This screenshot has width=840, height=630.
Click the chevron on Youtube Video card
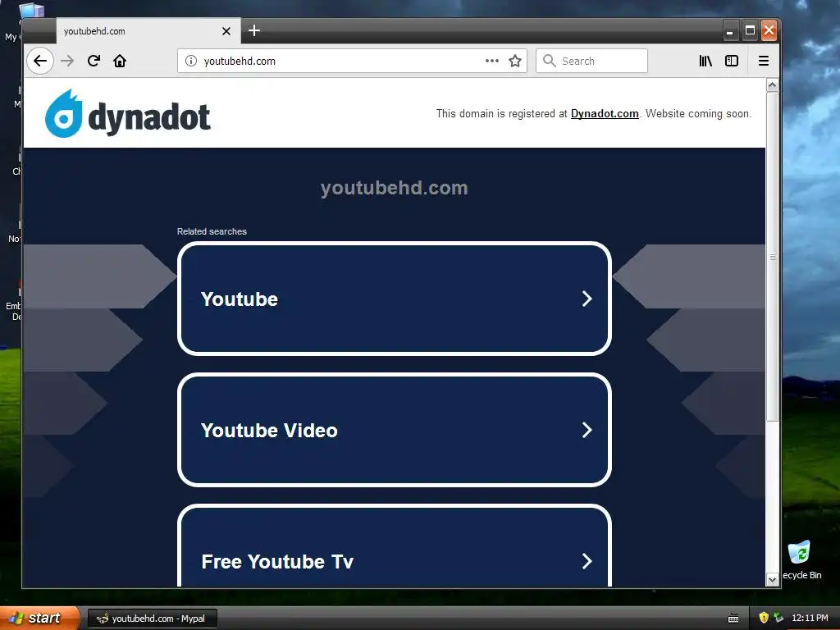coord(587,430)
